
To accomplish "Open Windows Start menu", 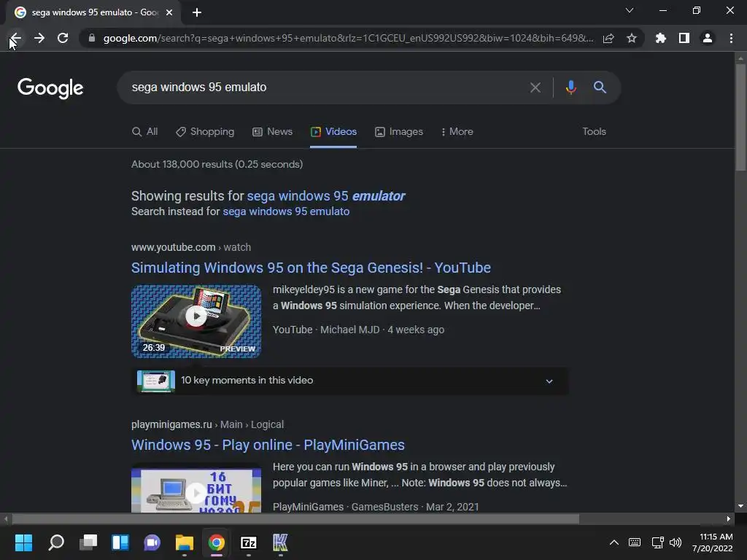I will [23, 542].
